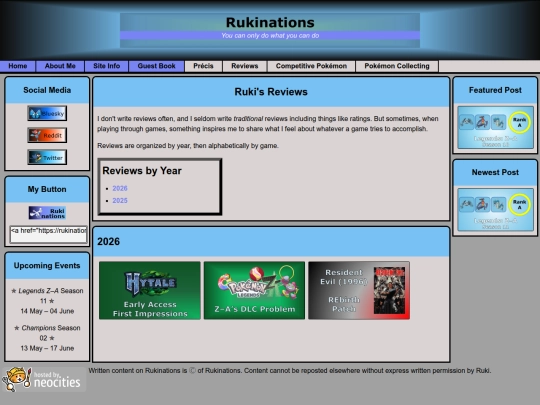Open the Précis section

(x=203, y=66)
